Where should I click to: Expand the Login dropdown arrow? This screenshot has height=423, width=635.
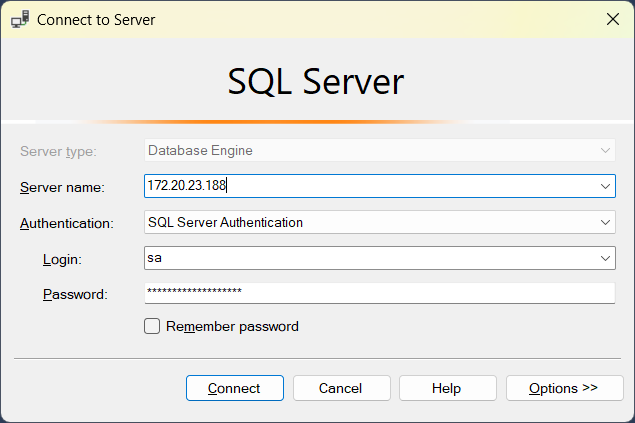point(605,258)
